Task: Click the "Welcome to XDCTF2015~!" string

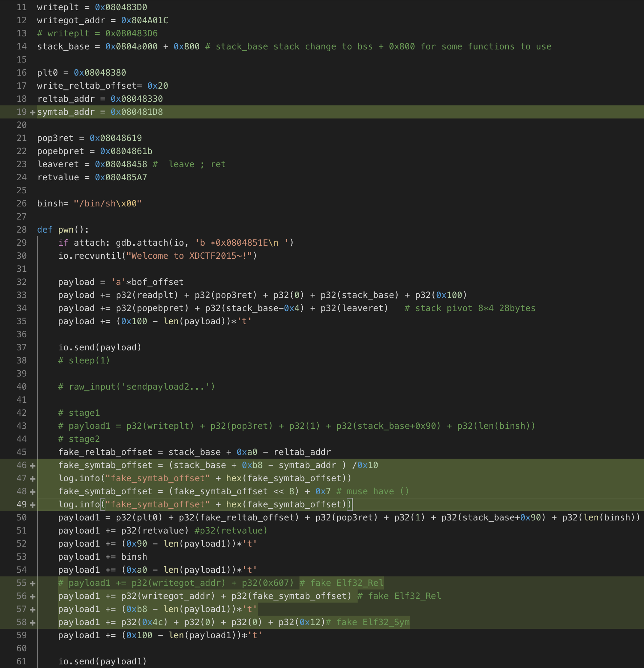Action: [x=189, y=256]
